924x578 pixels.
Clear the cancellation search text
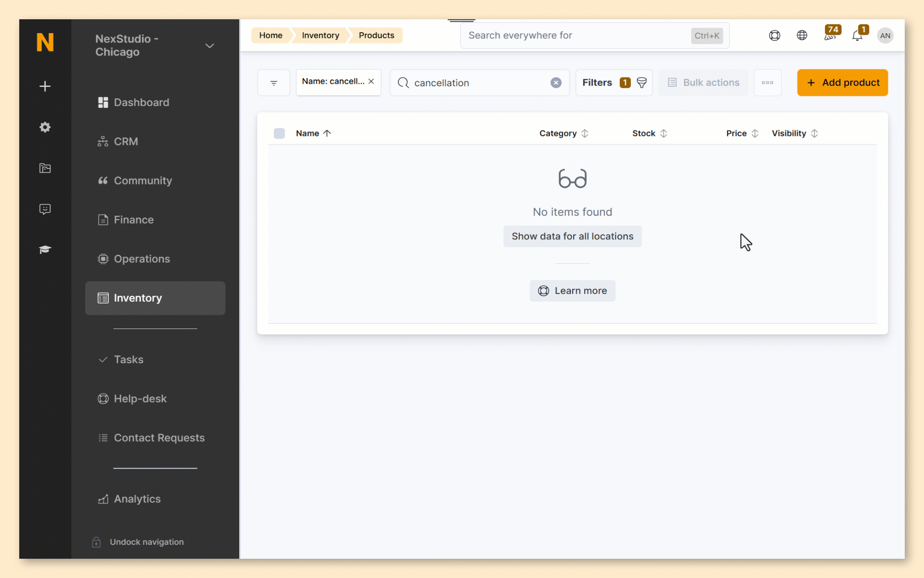[556, 83]
